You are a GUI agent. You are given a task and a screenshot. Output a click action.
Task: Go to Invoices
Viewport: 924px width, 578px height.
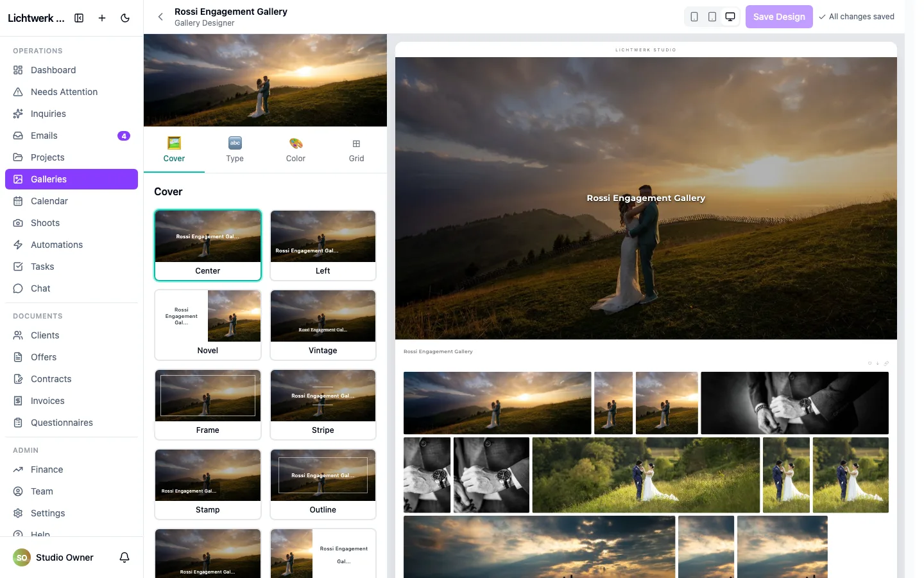coord(71,401)
